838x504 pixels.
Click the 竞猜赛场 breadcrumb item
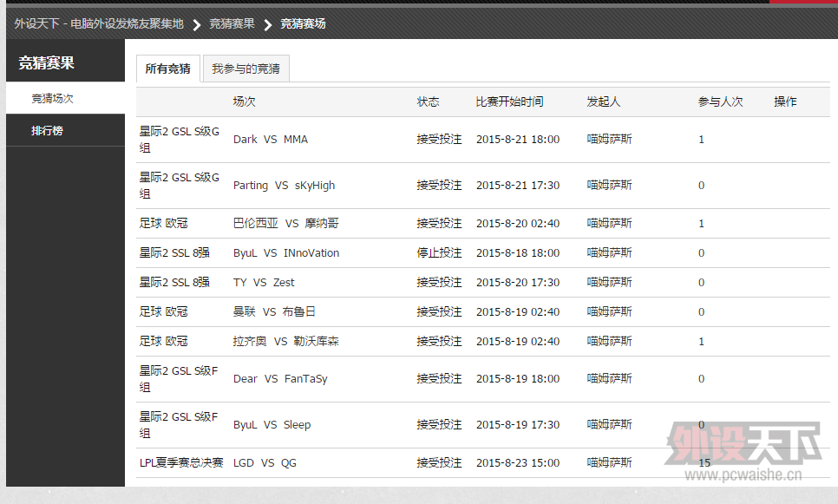coord(303,23)
